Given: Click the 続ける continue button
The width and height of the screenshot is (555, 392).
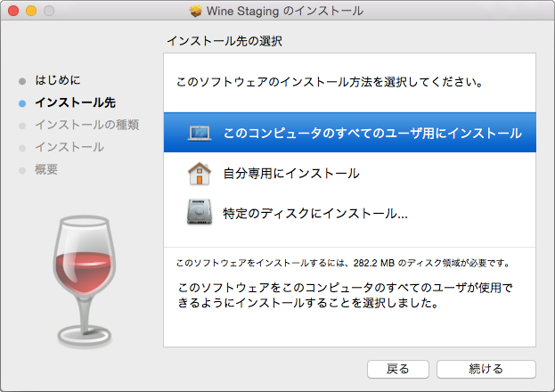Looking at the screenshot, I should coord(486,369).
